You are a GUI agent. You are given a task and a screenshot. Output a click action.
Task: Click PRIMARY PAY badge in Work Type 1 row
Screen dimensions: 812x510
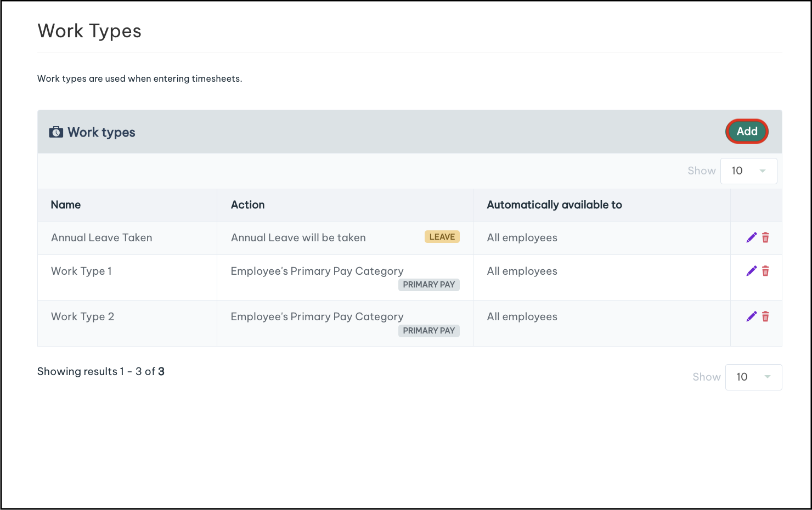pos(429,285)
